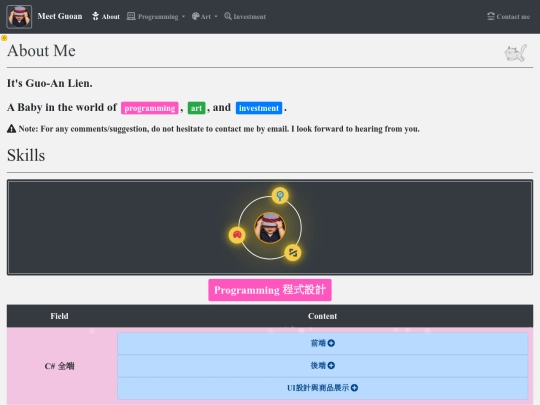Click the top orbit icon in Skills
This screenshot has width=540, height=405.
(x=280, y=196)
